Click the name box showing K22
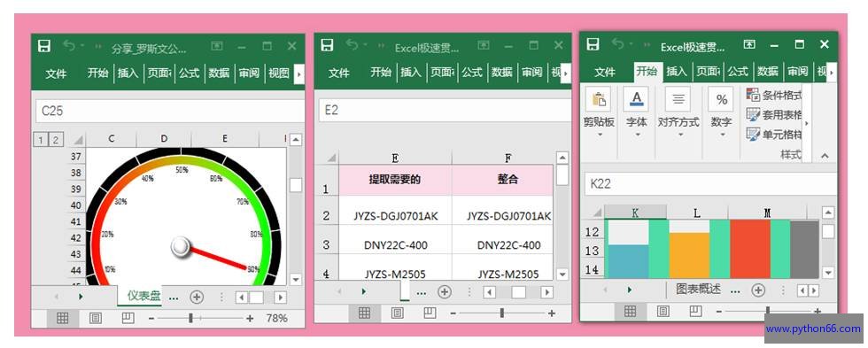The image size is (868, 348). point(710,183)
